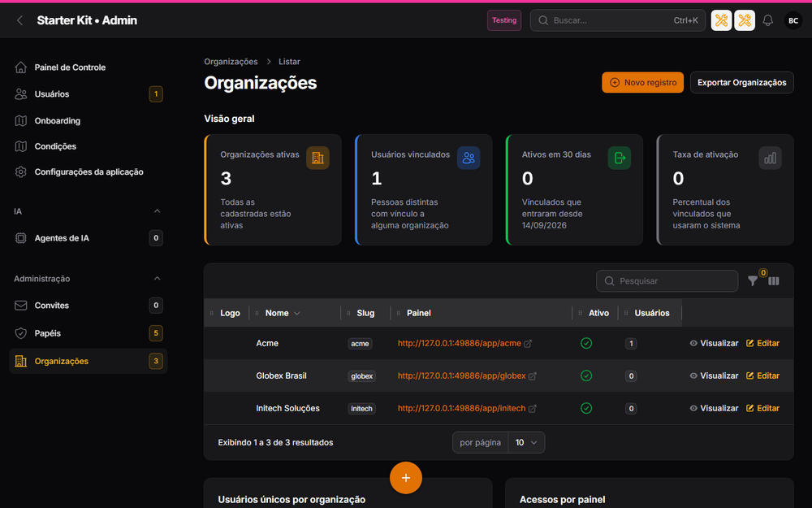
Task: Click the Acme active checkmark icon
Action: pyautogui.click(x=586, y=343)
